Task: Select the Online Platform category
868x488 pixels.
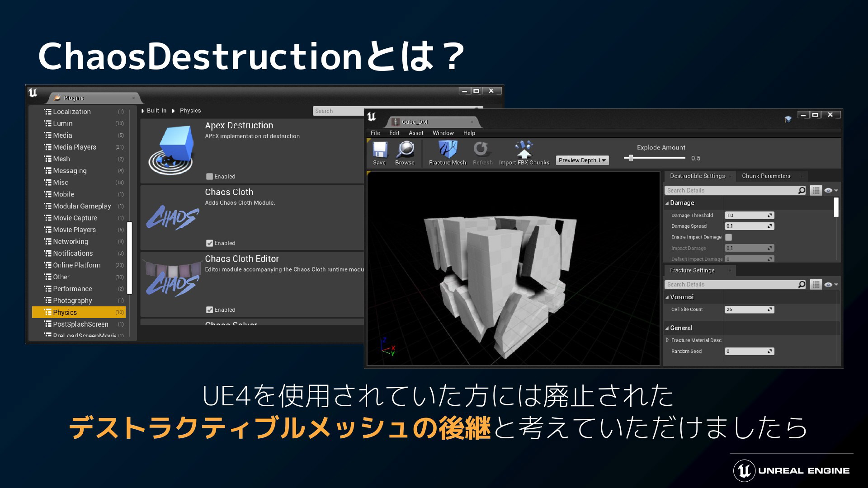Action: pos(79,265)
